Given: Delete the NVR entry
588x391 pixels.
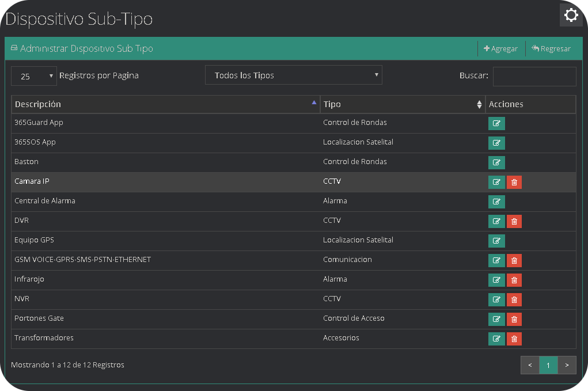Looking at the screenshot, I should [514, 300].
